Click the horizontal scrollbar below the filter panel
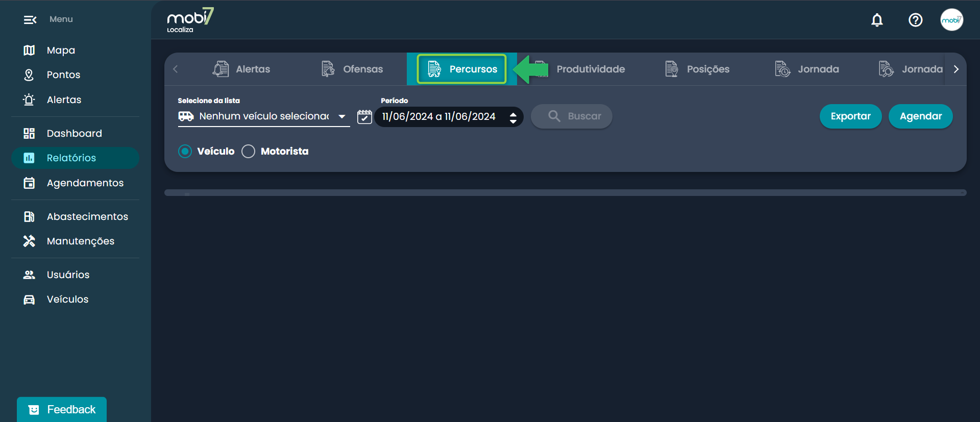The image size is (980, 422). coord(565,193)
